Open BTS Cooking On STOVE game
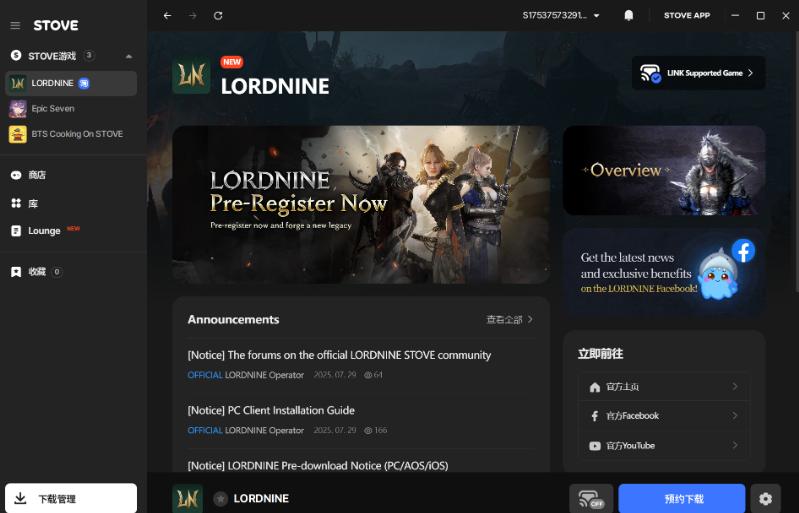This screenshot has width=799, height=513. (x=71, y=134)
